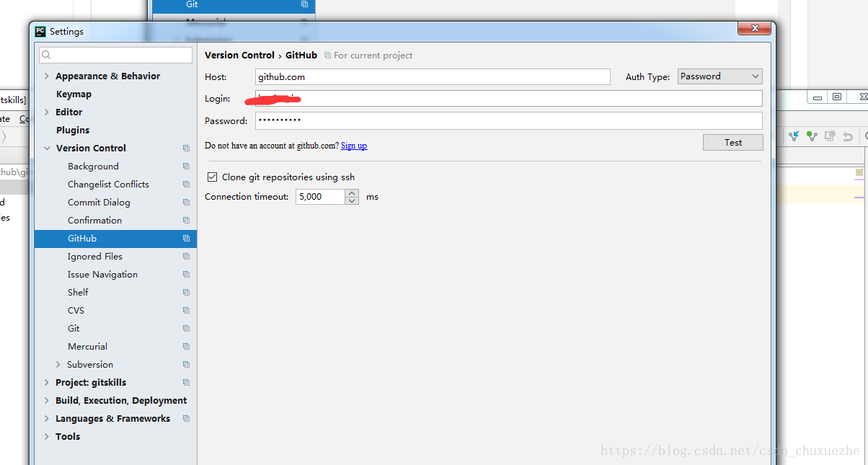Expand the Tools section
The height and width of the screenshot is (465, 868).
(47, 436)
